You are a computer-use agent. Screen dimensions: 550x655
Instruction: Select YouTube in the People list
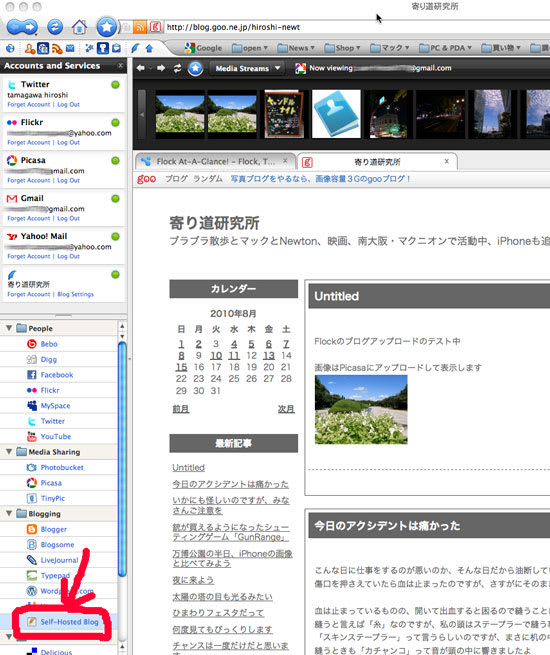coord(56,437)
